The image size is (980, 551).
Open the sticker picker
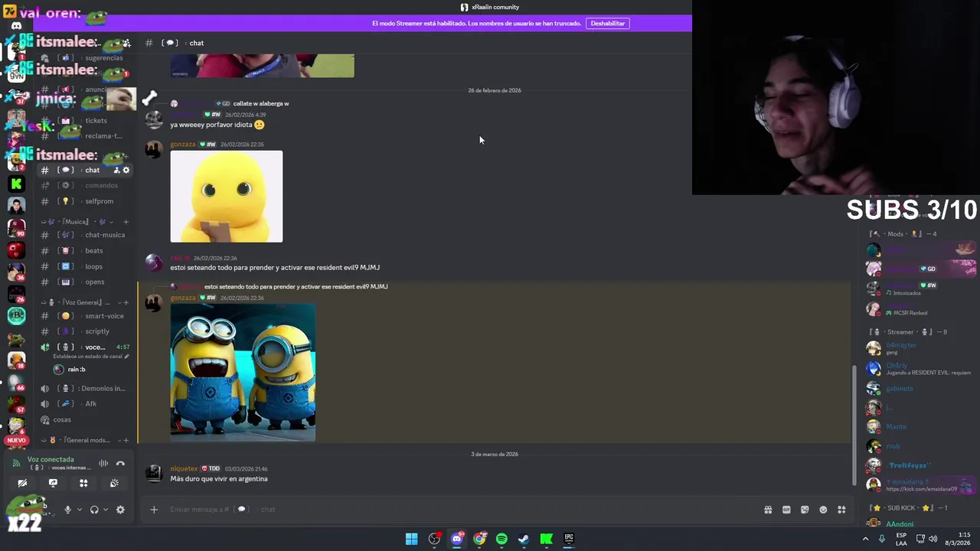pos(805,510)
